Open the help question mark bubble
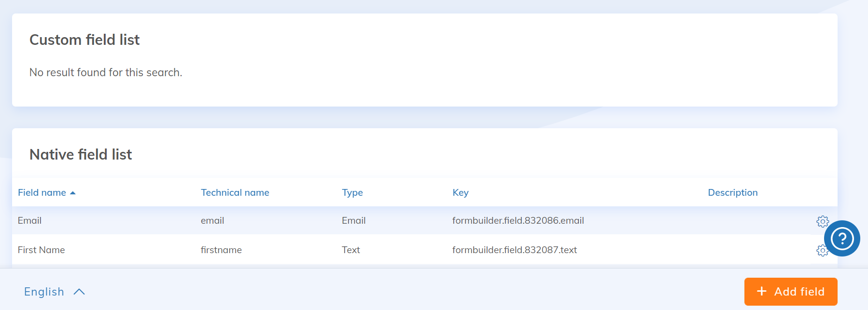 click(x=842, y=238)
